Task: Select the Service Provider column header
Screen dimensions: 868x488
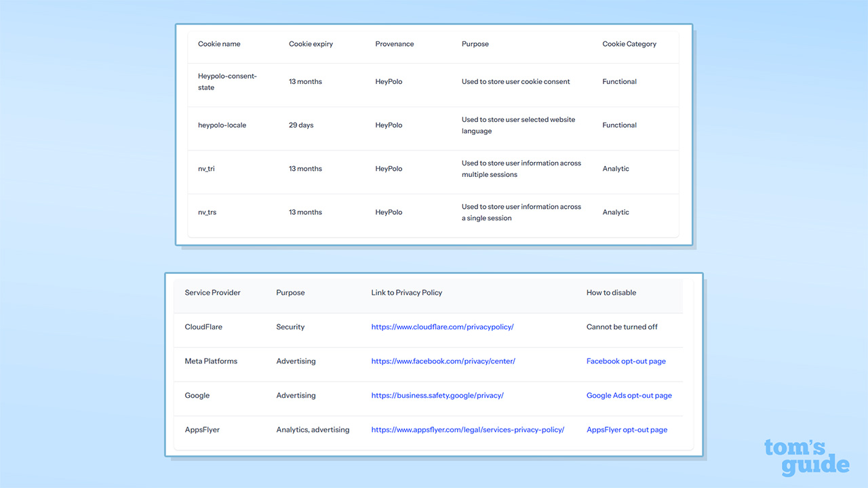Action: [x=212, y=292]
